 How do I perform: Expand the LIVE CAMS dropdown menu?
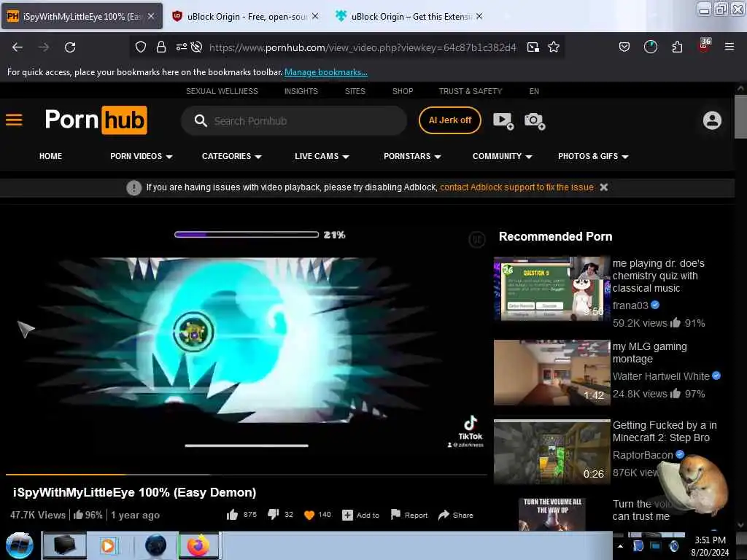(x=322, y=156)
